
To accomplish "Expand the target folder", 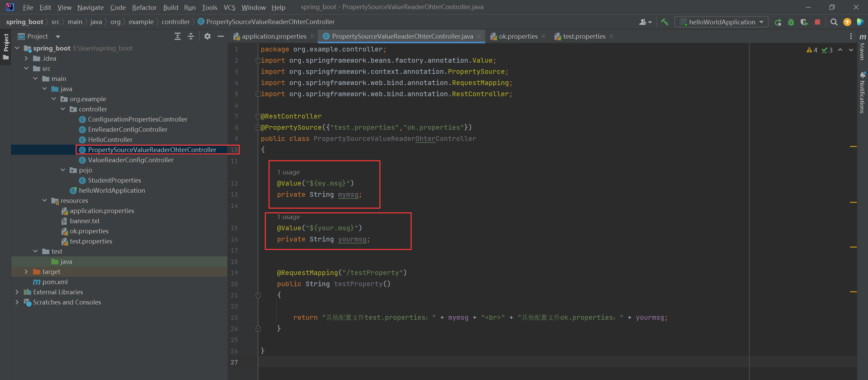I will pos(26,272).
